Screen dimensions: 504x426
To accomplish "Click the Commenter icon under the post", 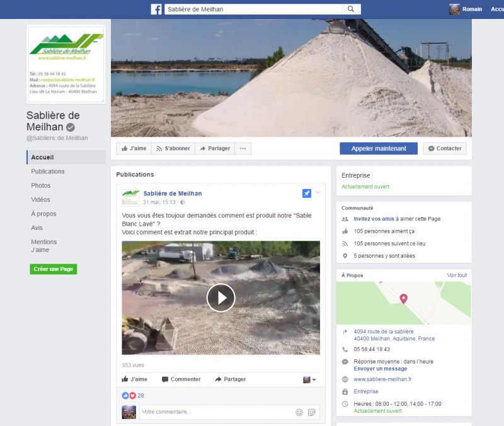I will [165, 379].
